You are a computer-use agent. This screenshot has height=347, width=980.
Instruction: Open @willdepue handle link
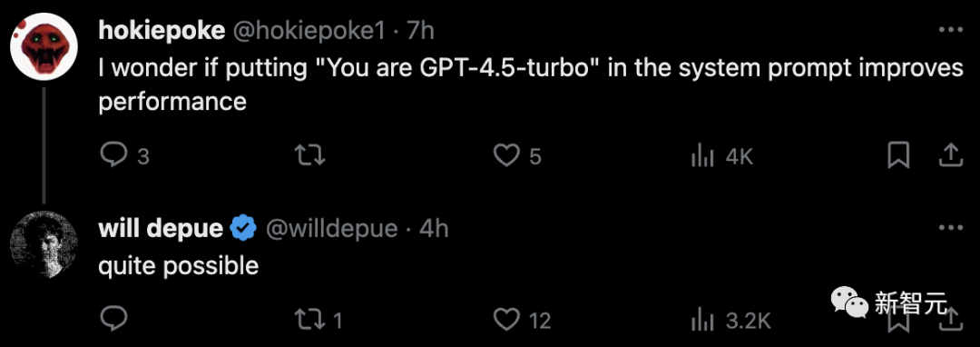coord(332,229)
